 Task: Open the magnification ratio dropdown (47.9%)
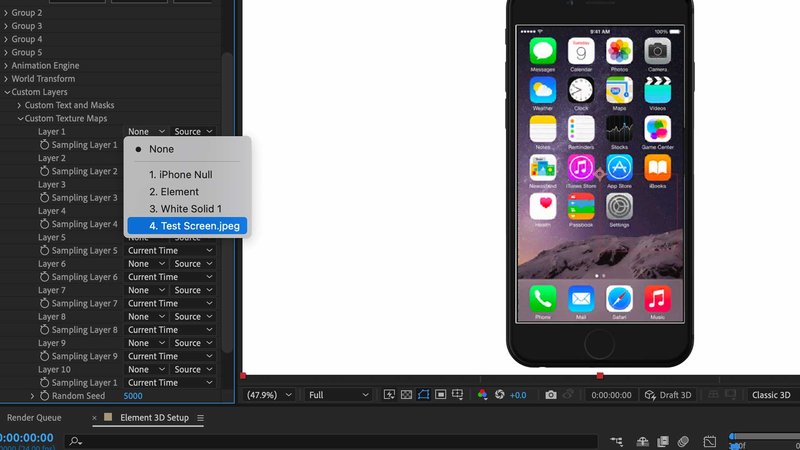pyautogui.click(x=270, y=395)
